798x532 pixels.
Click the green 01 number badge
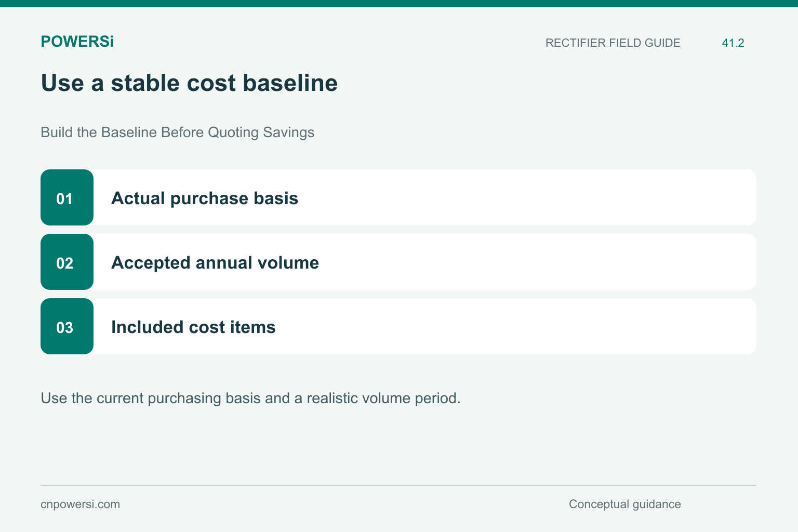(67, 197)
